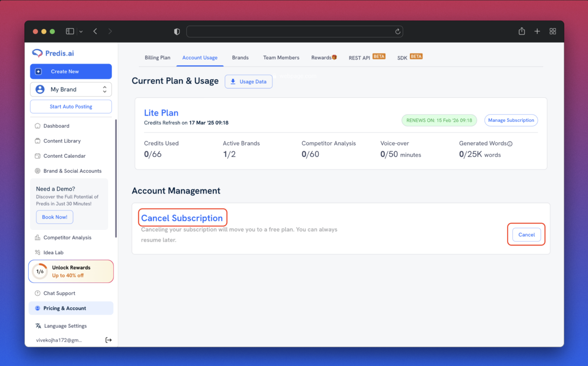This screenshot has width=588, height=366.
Task: Open the My Brand selector dropdown
Action: (71, 89)
